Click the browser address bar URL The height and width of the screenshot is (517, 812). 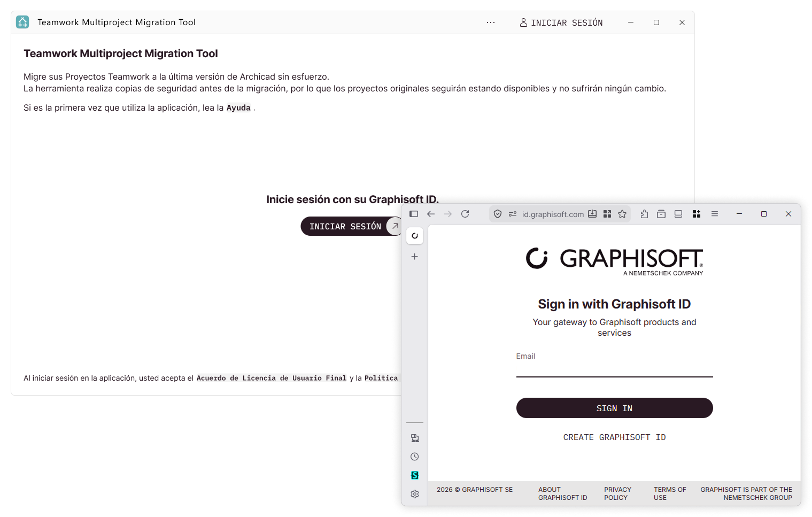coord(553,214)
